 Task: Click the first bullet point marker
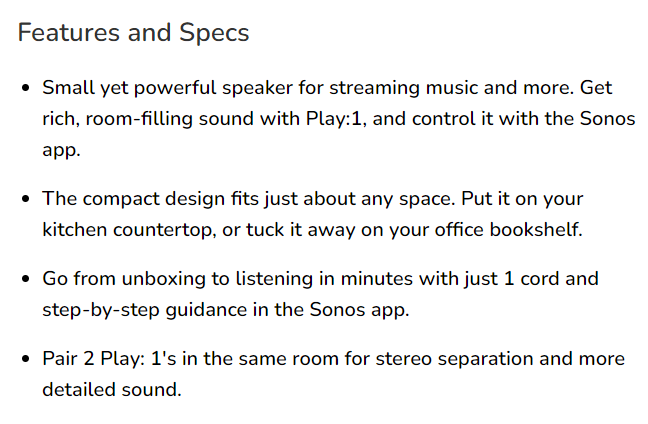coord(26,88)
